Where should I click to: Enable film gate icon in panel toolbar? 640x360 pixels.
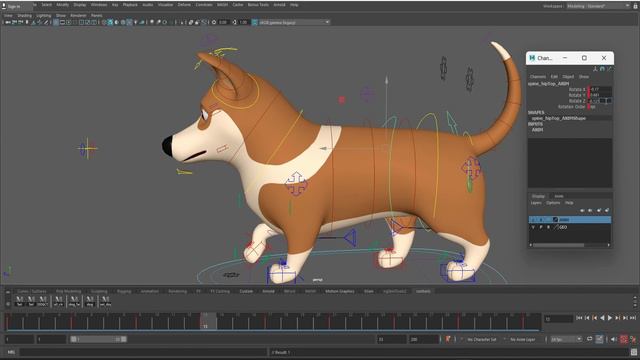62,22
